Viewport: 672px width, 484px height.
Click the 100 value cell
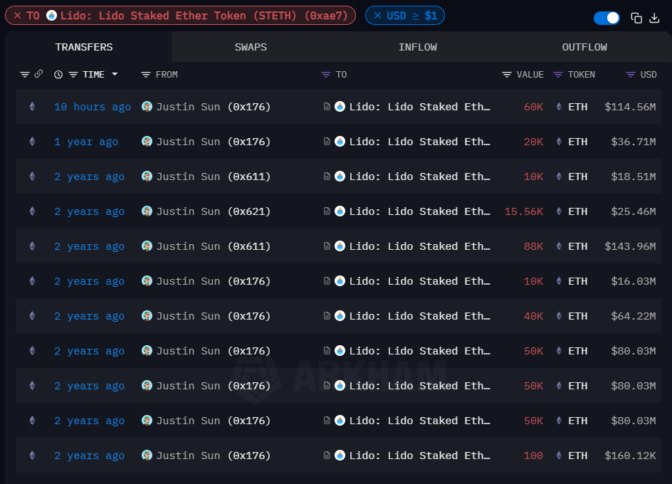point(533,455)
